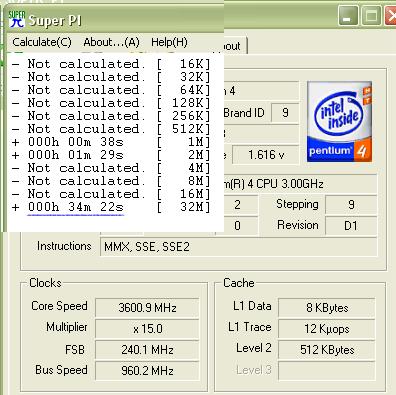Click the L1 Data field 8 KBytes

click(x=327, y=307)
